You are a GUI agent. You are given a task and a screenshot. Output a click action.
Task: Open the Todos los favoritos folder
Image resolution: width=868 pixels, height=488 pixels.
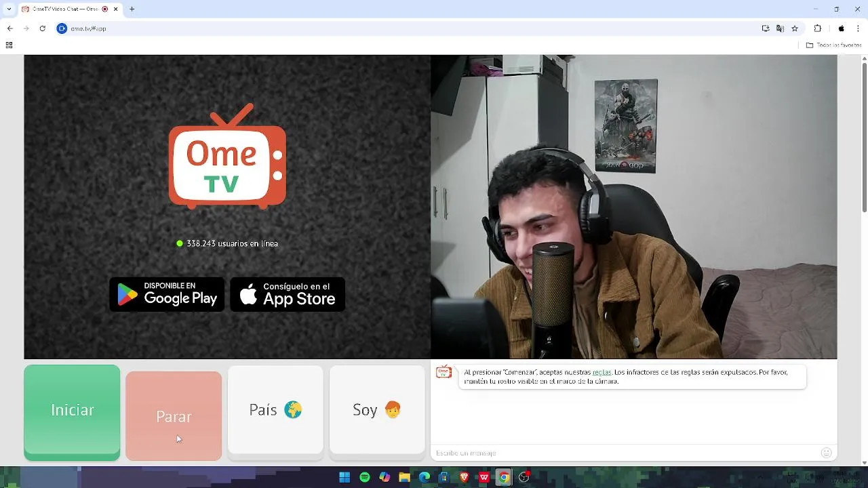click(833, 45)
